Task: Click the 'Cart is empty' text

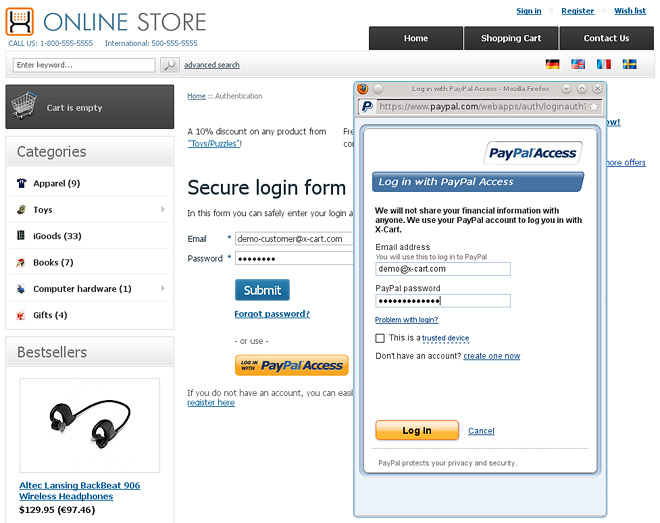Action: coord(75,108)
